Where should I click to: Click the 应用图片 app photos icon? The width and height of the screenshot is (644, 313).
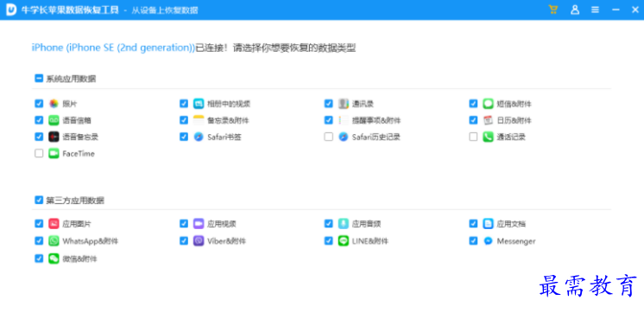[54, 224]
